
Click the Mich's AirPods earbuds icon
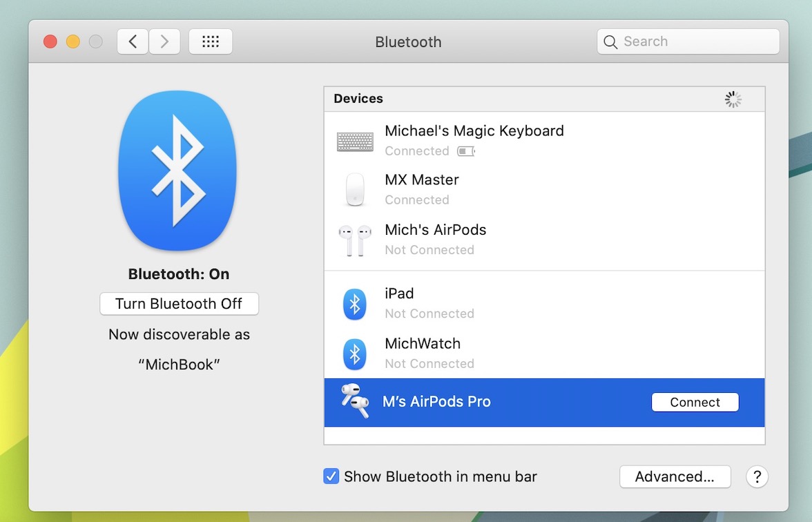click(355, 240)
